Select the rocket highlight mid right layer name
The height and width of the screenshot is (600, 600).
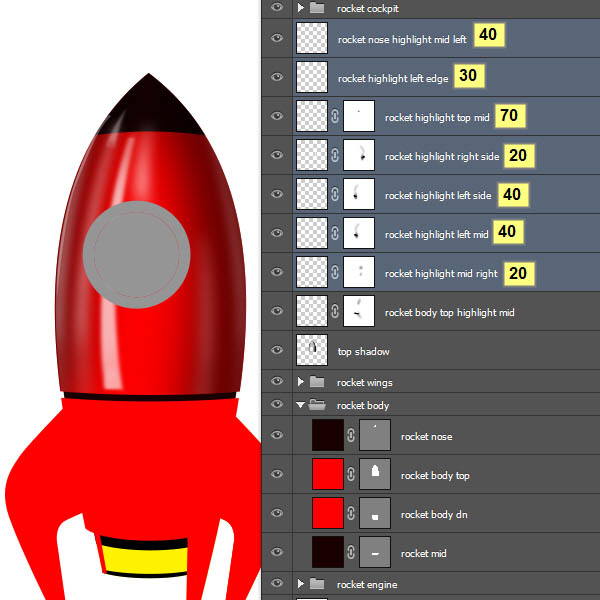point(440,273)
